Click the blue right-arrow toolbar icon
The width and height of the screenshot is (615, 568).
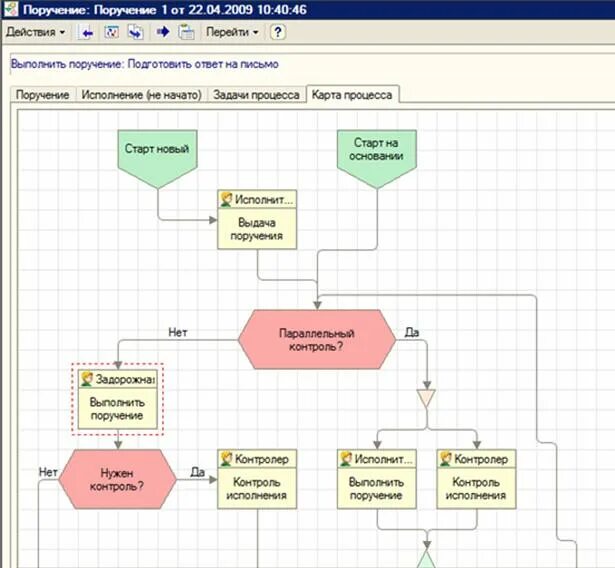tap(163, 32)
